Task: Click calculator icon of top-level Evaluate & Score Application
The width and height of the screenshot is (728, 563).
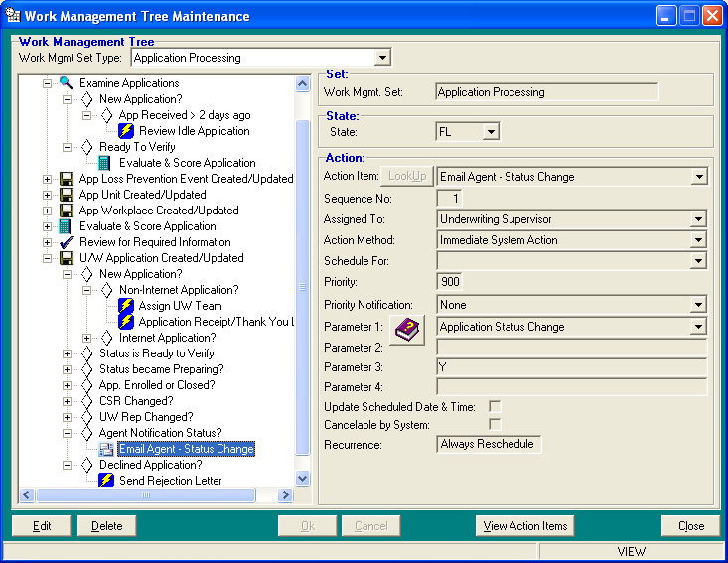Action: tap(65, 226)
